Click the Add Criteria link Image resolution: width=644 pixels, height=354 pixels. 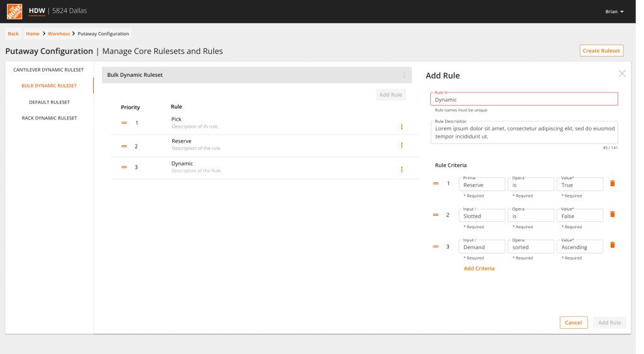pos(479,268)
